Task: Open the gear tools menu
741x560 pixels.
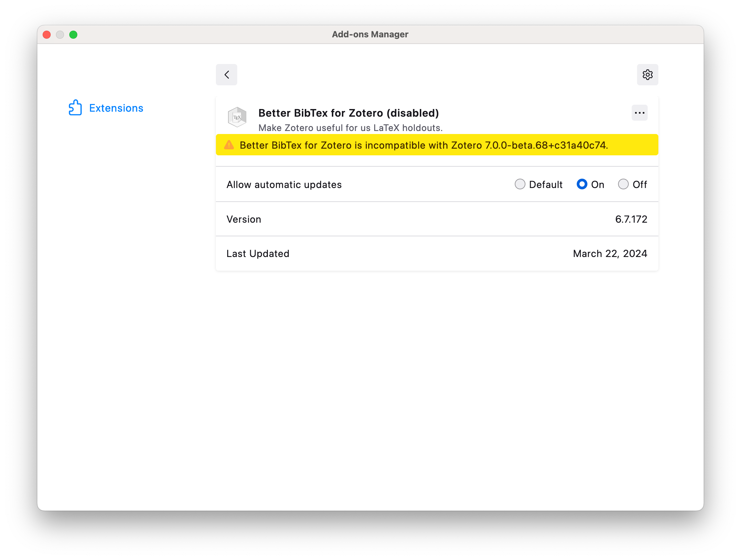Action: point(647,74)
